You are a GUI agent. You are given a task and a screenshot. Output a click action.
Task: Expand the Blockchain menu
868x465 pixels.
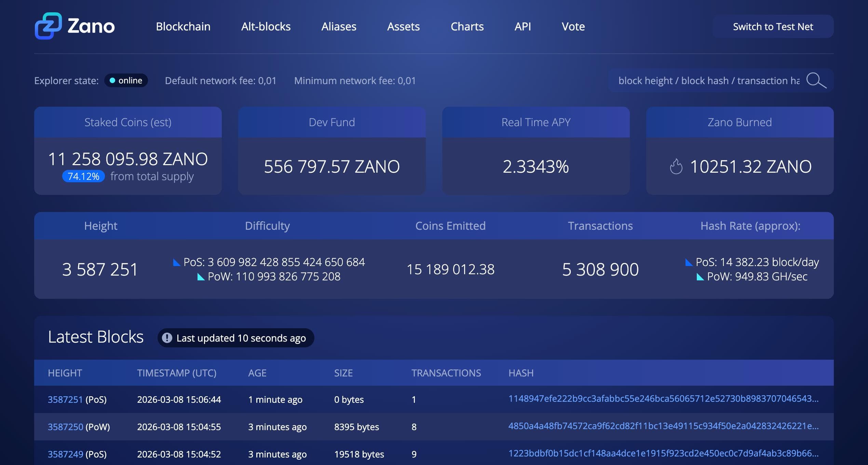point(183,26)
